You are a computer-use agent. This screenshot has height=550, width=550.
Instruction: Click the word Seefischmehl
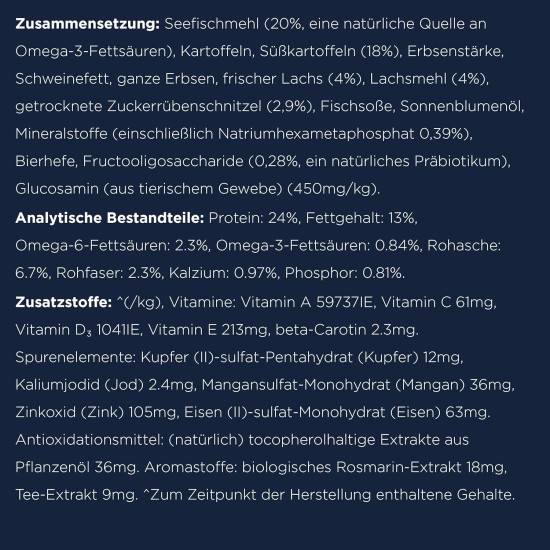[x=212, y=24]
